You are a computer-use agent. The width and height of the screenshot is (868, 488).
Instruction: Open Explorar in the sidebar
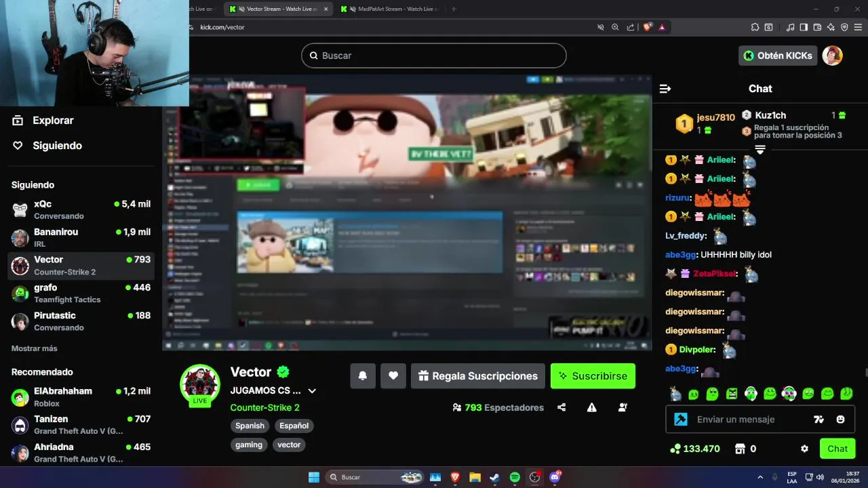point(43,121)
